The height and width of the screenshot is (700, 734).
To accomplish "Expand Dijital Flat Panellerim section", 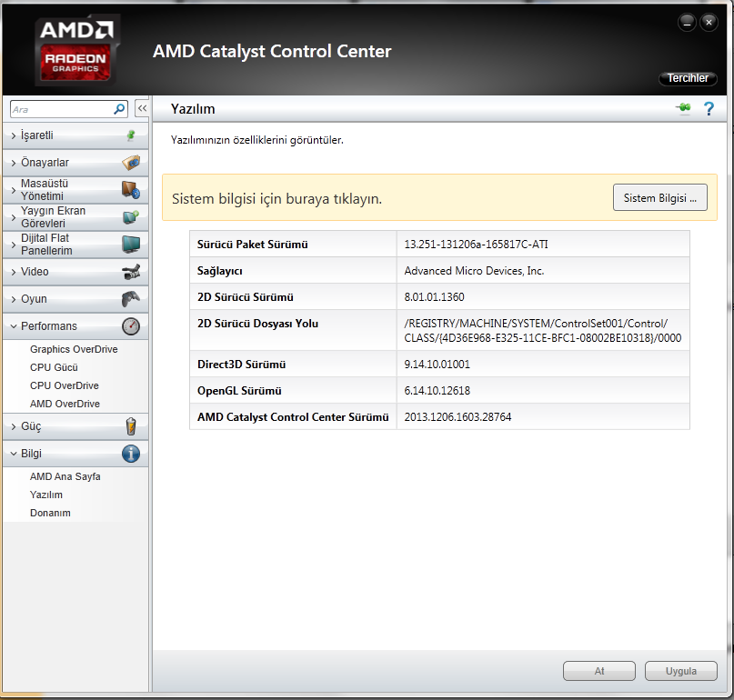I will (75, 244).
